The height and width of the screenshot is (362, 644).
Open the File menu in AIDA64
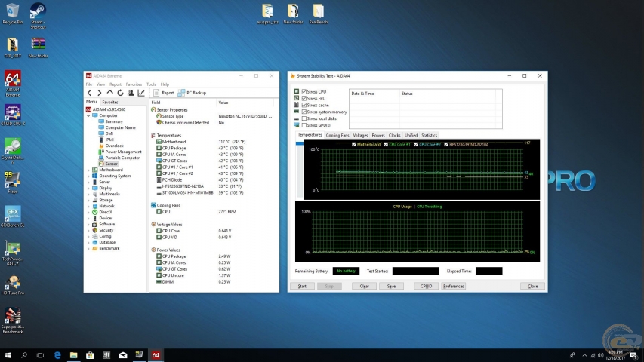[89, 84]
